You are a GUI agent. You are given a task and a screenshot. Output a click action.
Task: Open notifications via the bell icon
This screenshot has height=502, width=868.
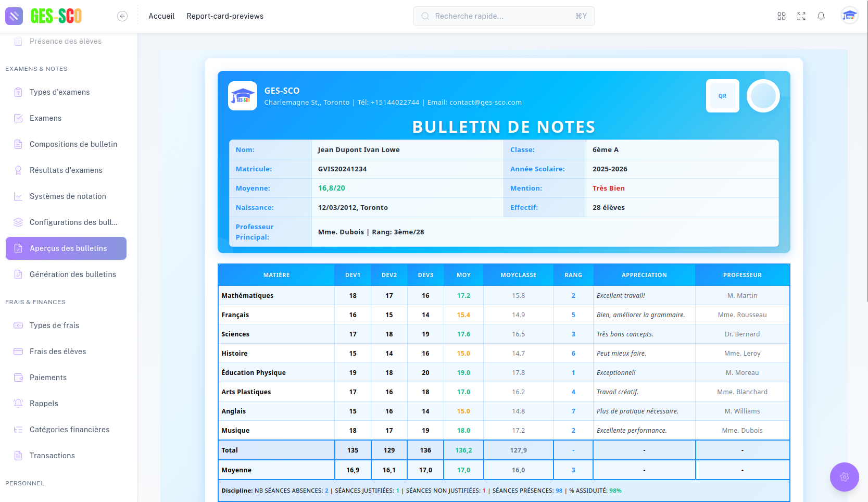pos(821,16)
